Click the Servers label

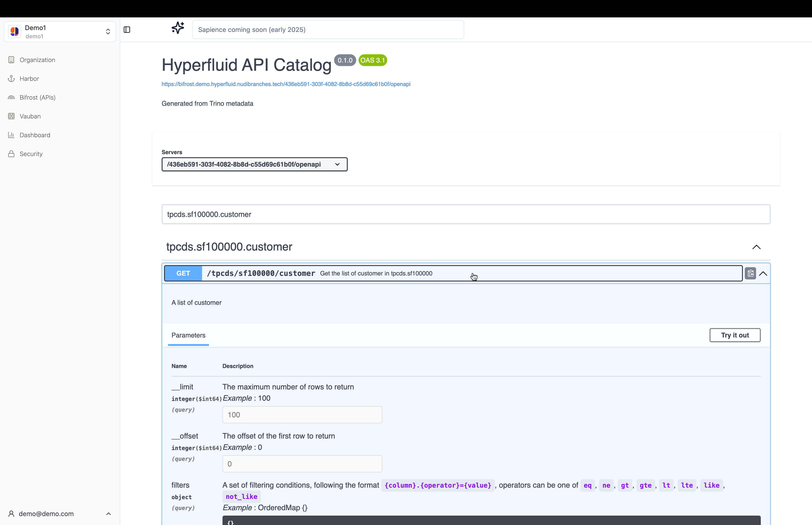coord(172,152)
